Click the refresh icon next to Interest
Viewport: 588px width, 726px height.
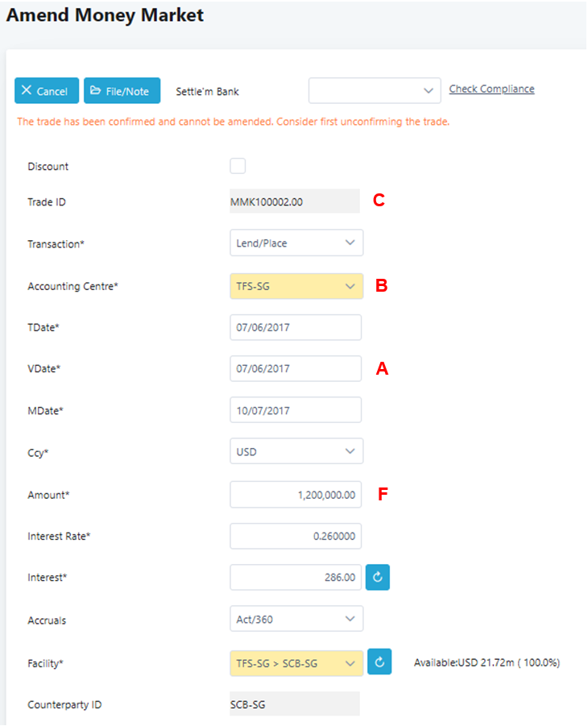[x=378, y=578]
